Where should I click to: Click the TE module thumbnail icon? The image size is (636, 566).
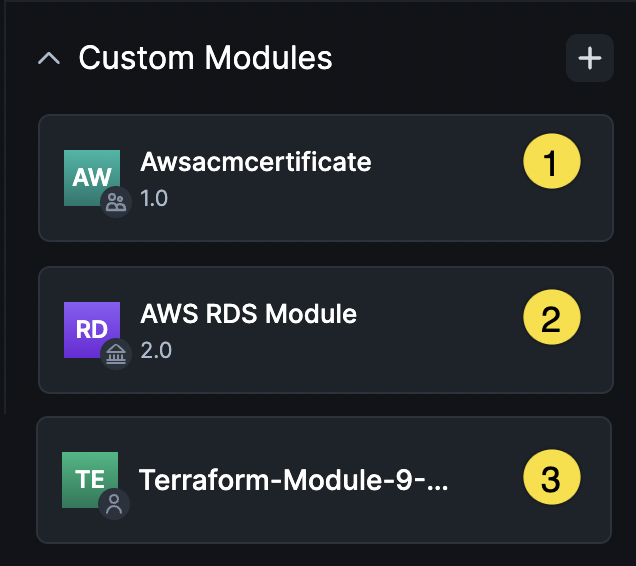(x=90, y=480)
